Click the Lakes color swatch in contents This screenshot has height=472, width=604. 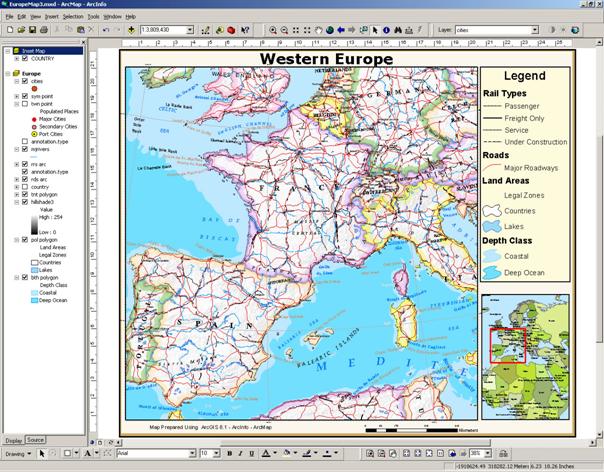(31, 270)
